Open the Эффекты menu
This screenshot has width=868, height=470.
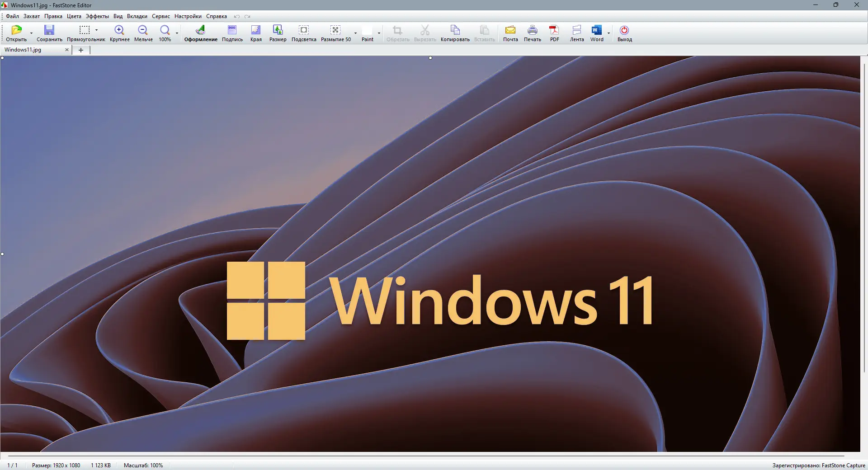click(97, 16)
